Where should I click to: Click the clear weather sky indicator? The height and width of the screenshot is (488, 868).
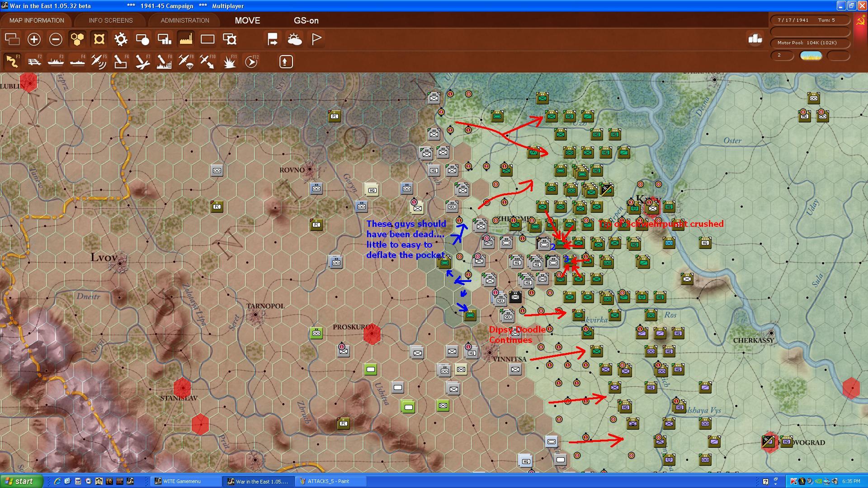(x=811, y=55)
